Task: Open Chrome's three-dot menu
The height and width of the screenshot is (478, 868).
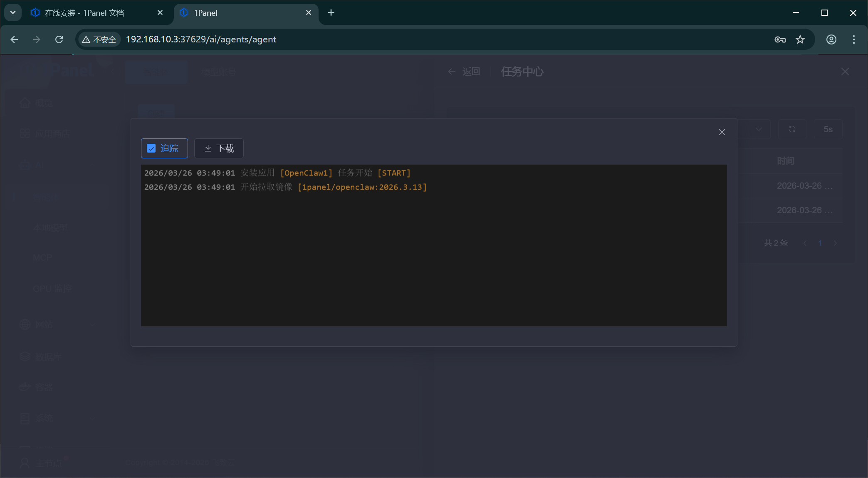Action: click(853, 39)
